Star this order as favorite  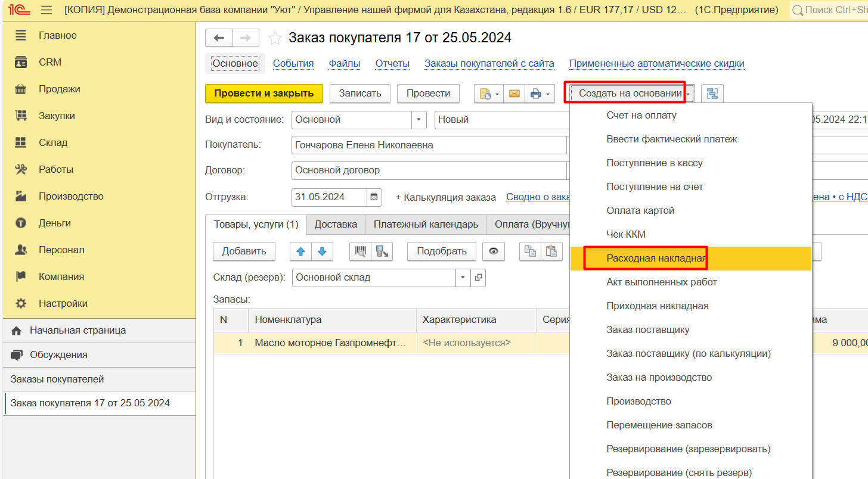275,38
